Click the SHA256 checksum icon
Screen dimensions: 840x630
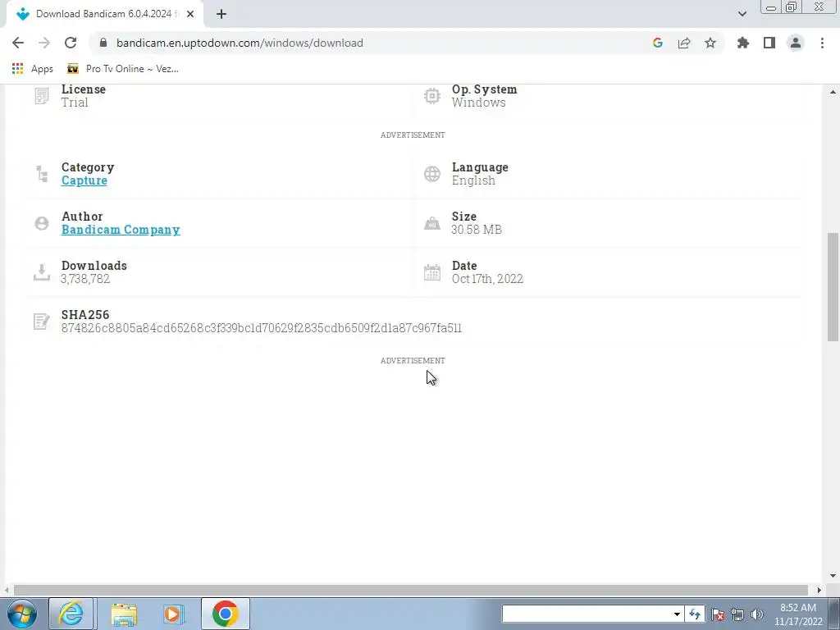[x=42, y=322]
